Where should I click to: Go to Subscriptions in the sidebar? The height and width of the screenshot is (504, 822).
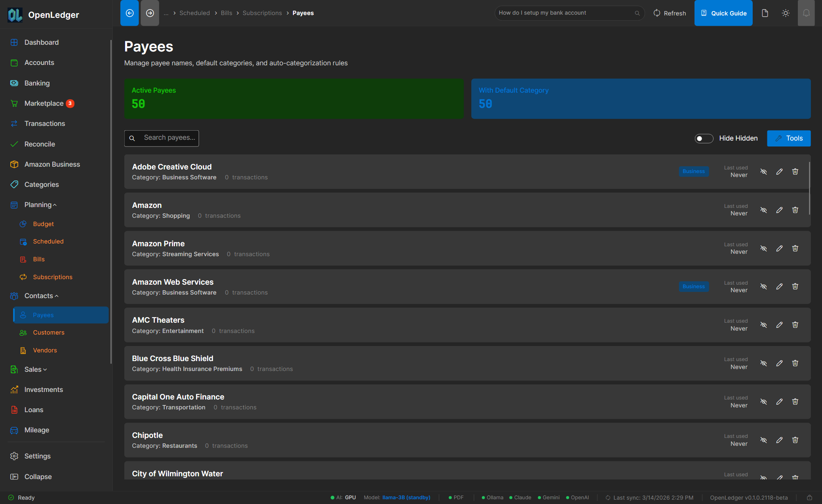52,277
